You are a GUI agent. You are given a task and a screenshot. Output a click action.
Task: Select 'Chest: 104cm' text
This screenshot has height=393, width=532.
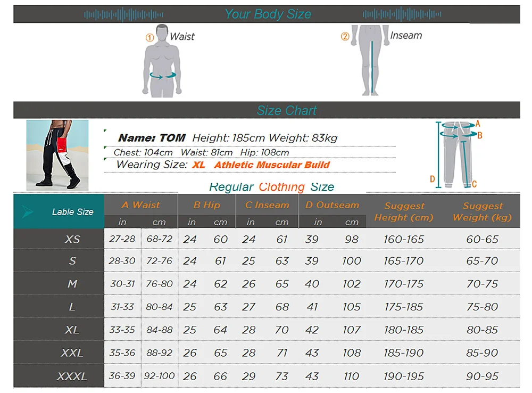pyautogui.click(x=143, y=152)
